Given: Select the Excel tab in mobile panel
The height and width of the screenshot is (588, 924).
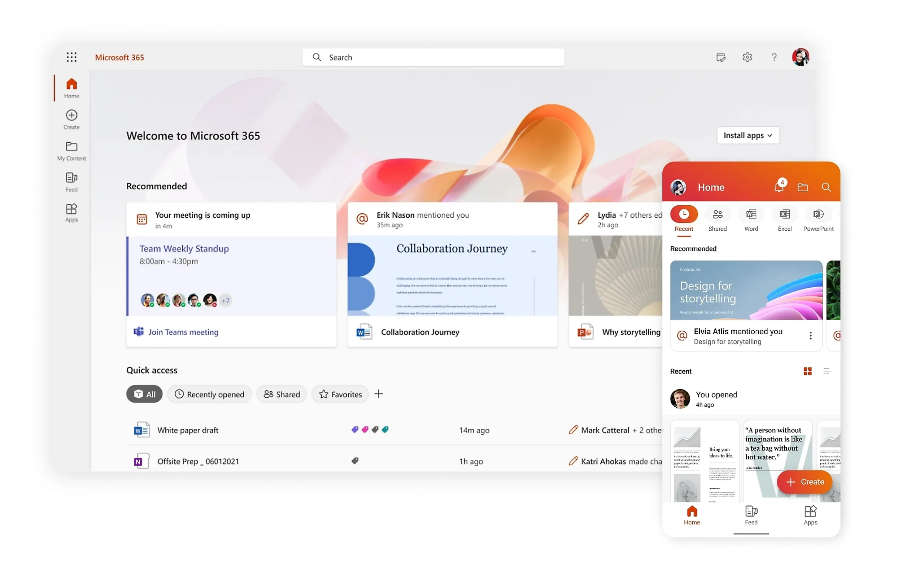Looking at the screenshot, I should tap(785, 219).
